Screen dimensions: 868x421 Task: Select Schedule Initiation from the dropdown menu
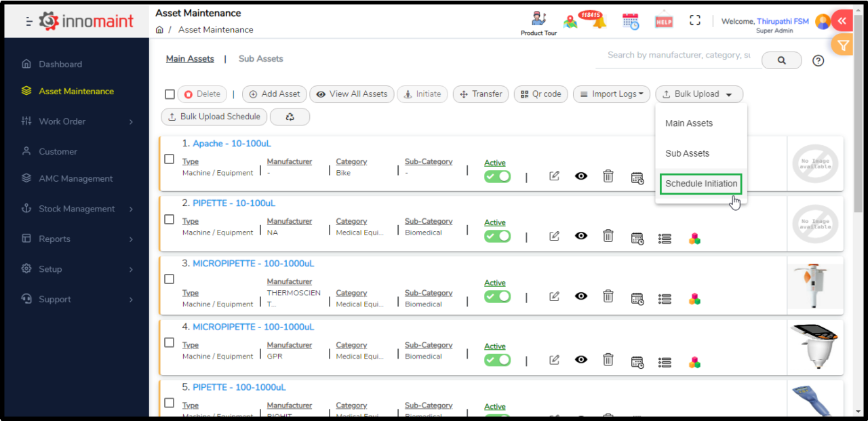click(701, 184)
